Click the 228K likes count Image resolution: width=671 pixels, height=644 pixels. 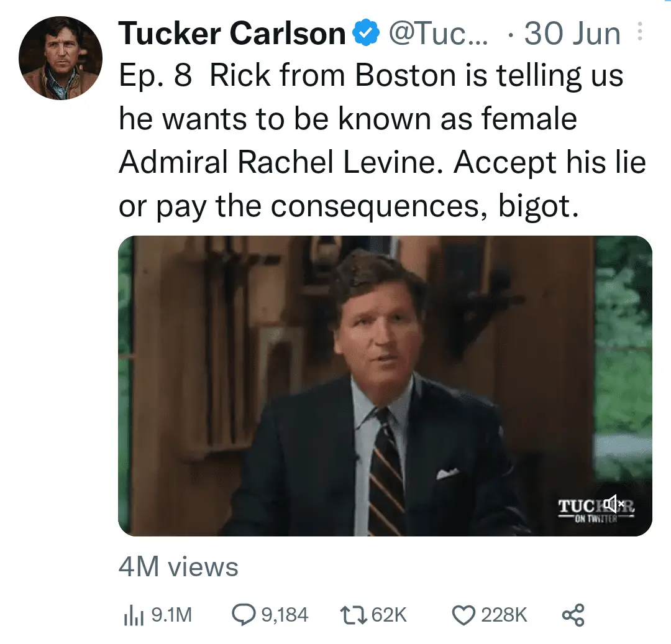point(503,615)
